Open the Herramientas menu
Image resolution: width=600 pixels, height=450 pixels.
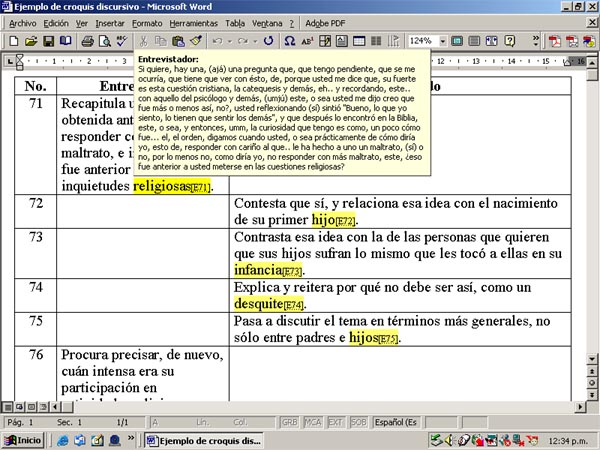click(x=193, y=21)
